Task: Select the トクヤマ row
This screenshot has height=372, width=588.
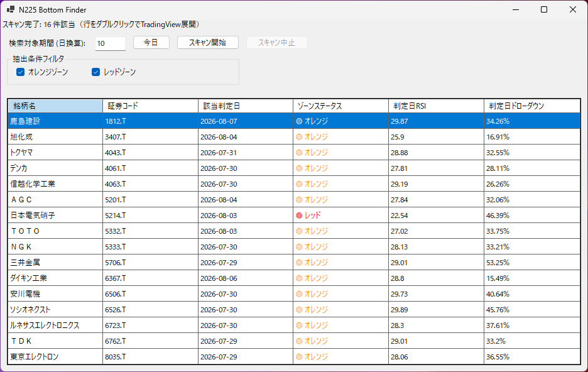Action: (294, 153)
